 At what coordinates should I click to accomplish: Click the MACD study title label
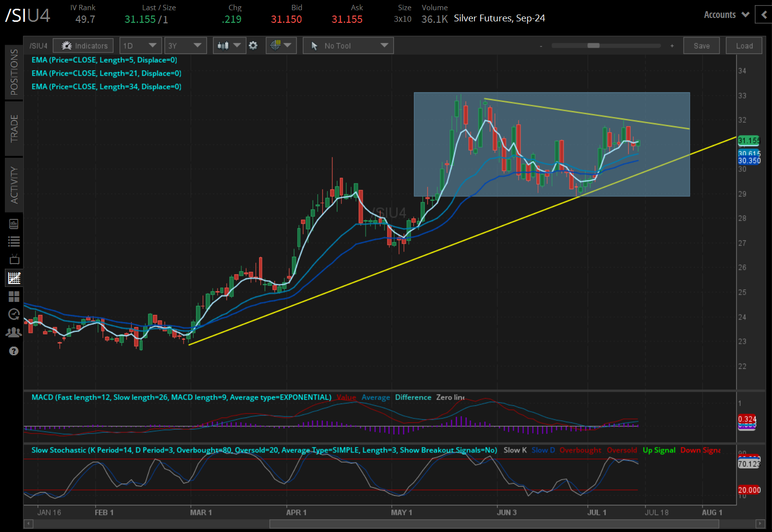point(181,397)
